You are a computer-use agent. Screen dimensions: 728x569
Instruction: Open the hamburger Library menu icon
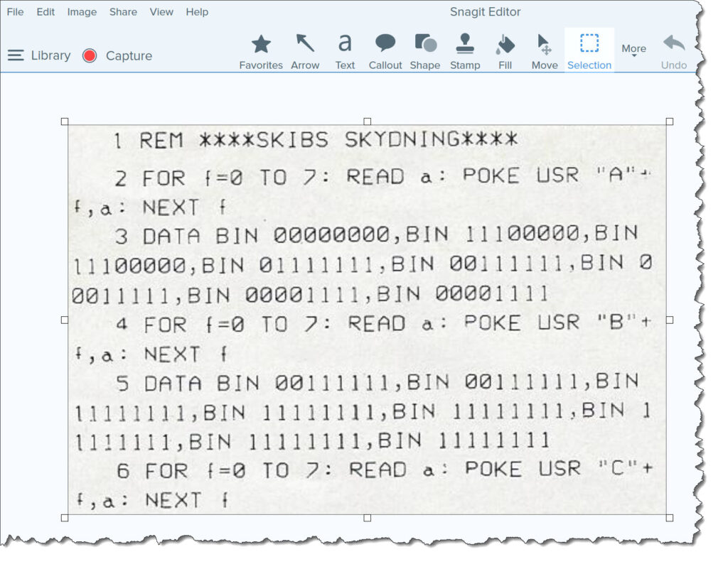click(x=16, y=55)
